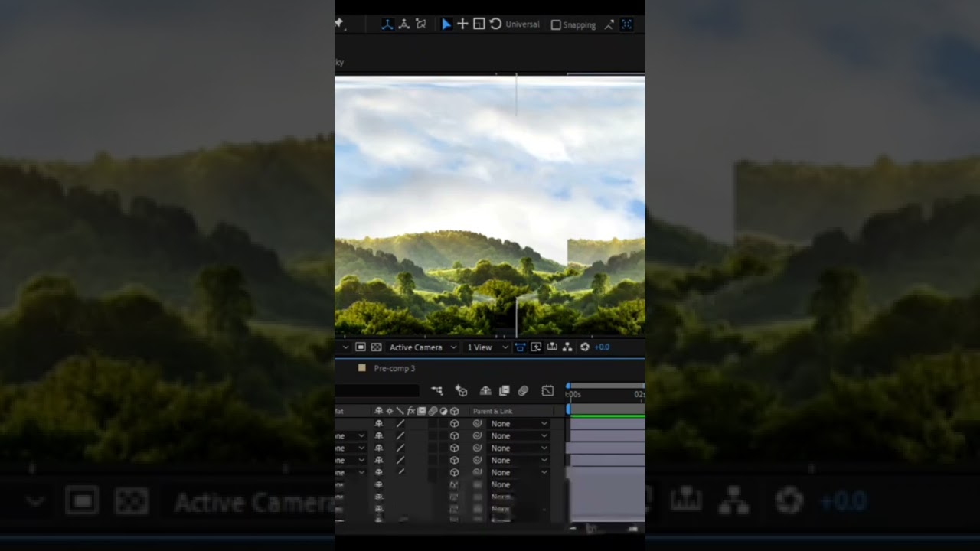980x551 pixels.
Task: Click the pin icon at toolbar start
Action: 339,24
